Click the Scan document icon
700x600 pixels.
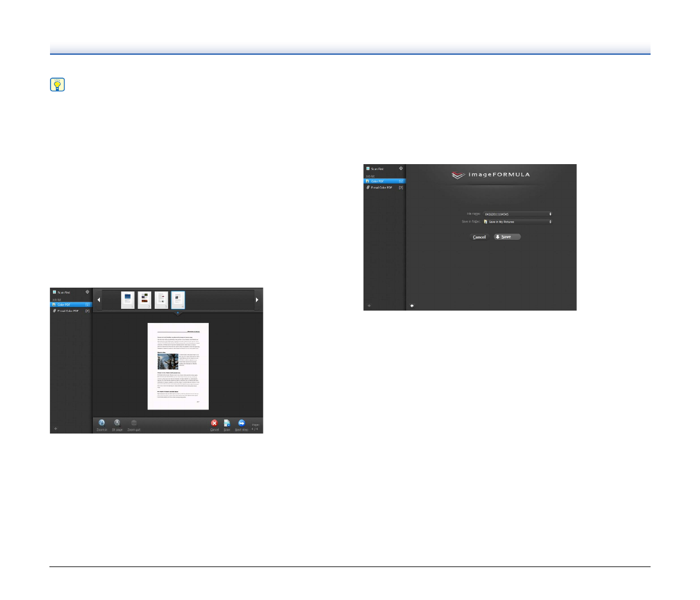[226, 423]
